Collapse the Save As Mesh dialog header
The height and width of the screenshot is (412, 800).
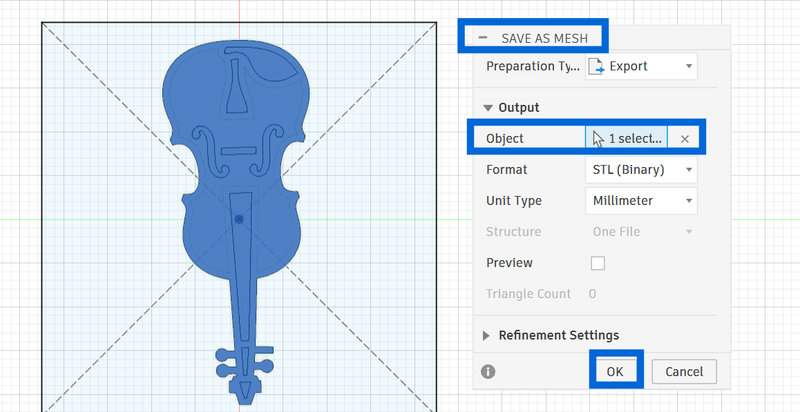483,38
